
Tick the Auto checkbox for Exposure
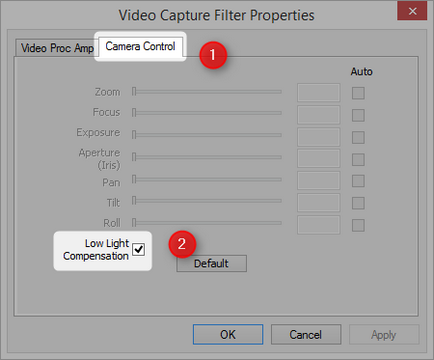point(358,137)
